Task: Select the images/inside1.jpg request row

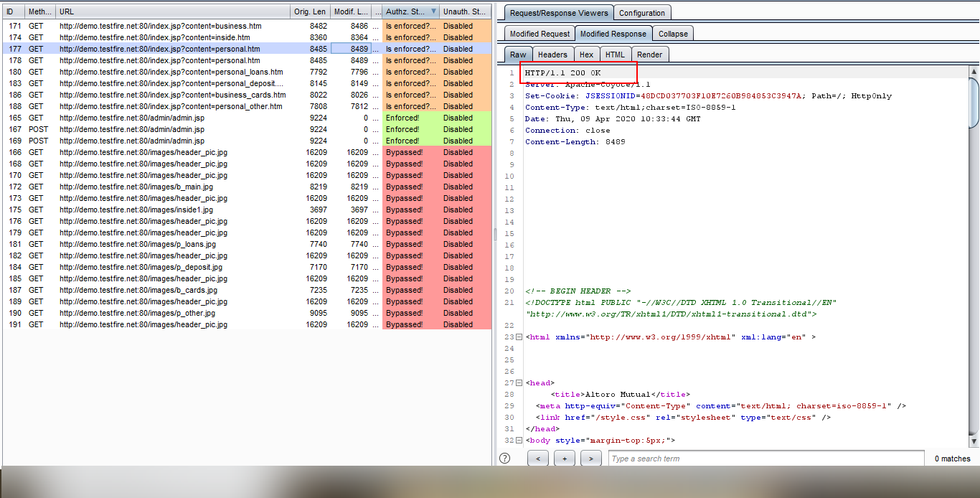Action: coord(248,210)
